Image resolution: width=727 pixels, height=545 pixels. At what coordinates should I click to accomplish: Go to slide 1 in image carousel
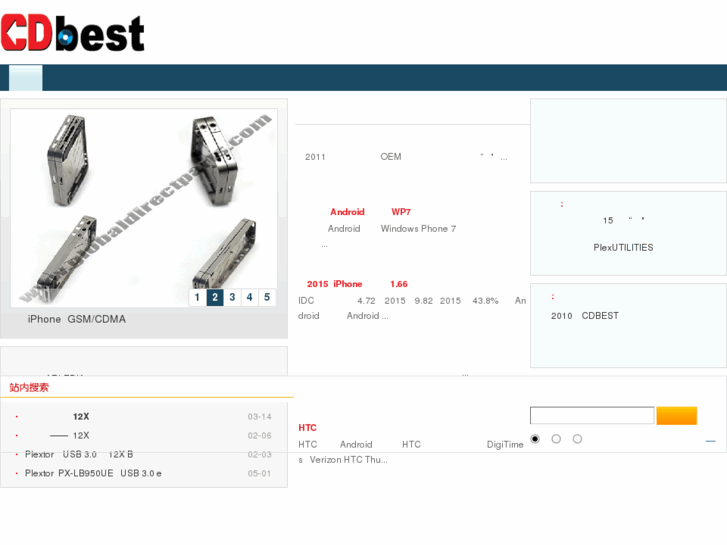[198, 297]
